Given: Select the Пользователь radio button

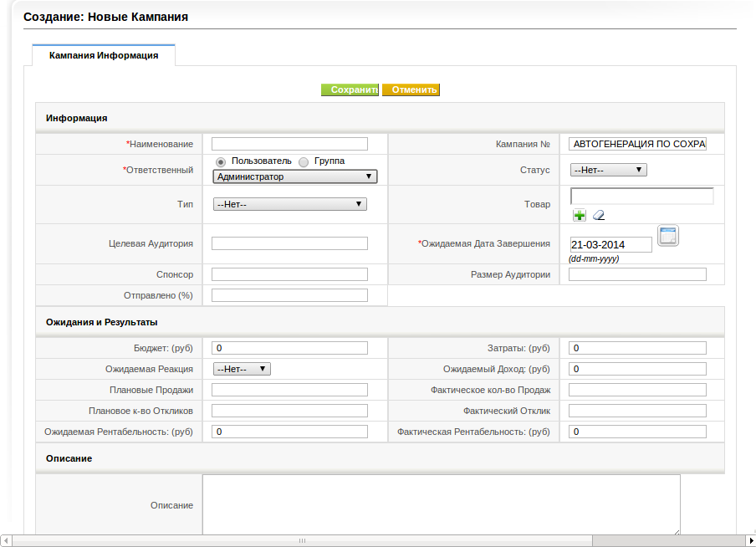Looking at the screenshot, I should click(220, 161).
